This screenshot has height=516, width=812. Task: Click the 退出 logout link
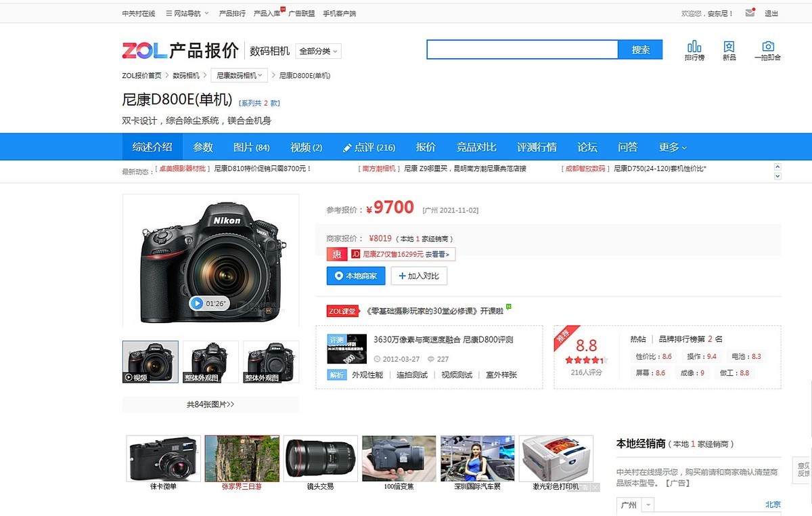[771, 13]
